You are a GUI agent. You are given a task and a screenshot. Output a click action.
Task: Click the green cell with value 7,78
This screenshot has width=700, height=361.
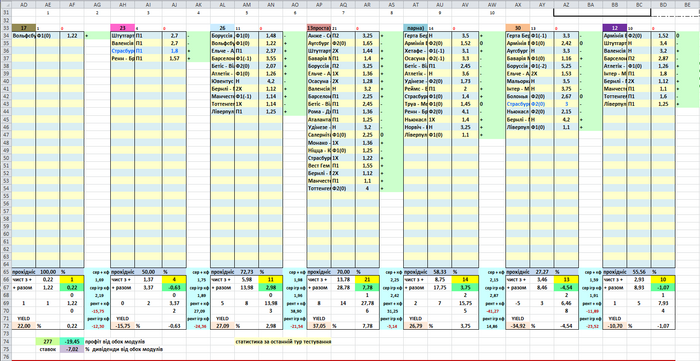pos(367,287)
